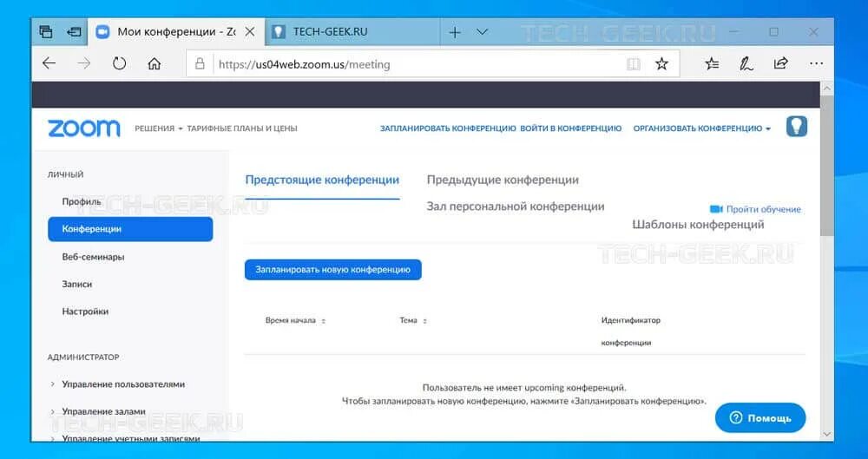Screen dimensions: 868x459
Task: Open Шаблоны конференций tab
Action: (698, 224)
